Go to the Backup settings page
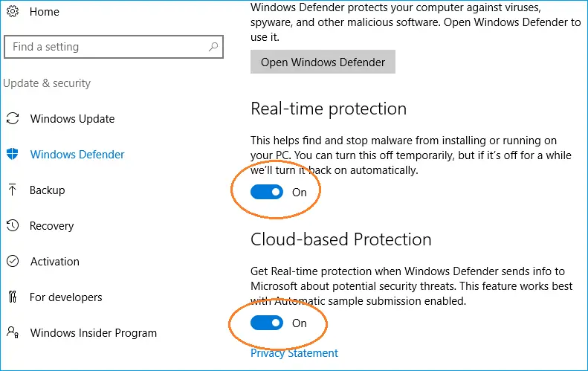The width and height of the screenshot is (588, 371). point(48,190)
